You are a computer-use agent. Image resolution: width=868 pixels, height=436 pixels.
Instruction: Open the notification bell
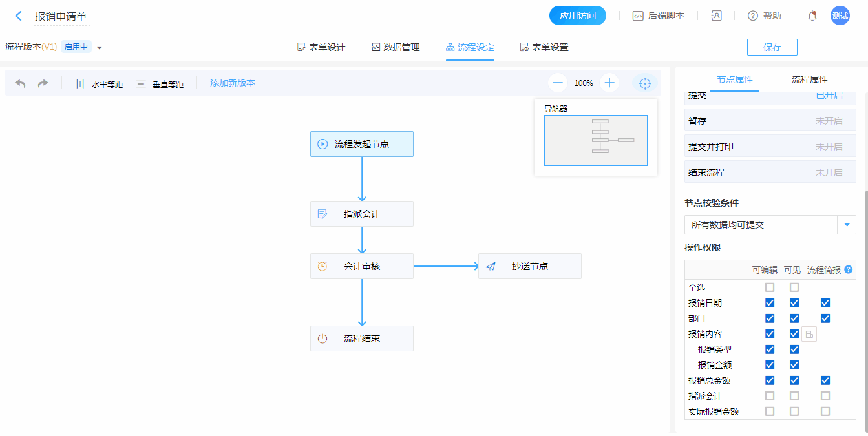812,16
